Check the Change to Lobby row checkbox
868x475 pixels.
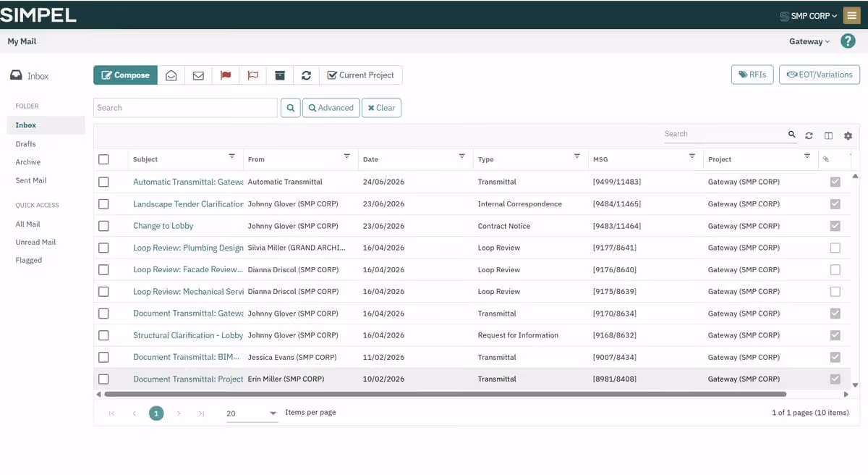tap(103, 226)
